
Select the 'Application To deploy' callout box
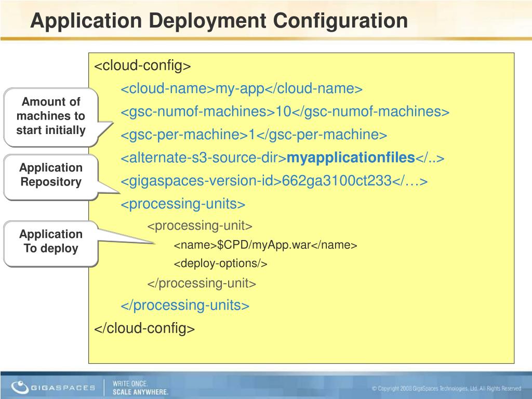51,242
